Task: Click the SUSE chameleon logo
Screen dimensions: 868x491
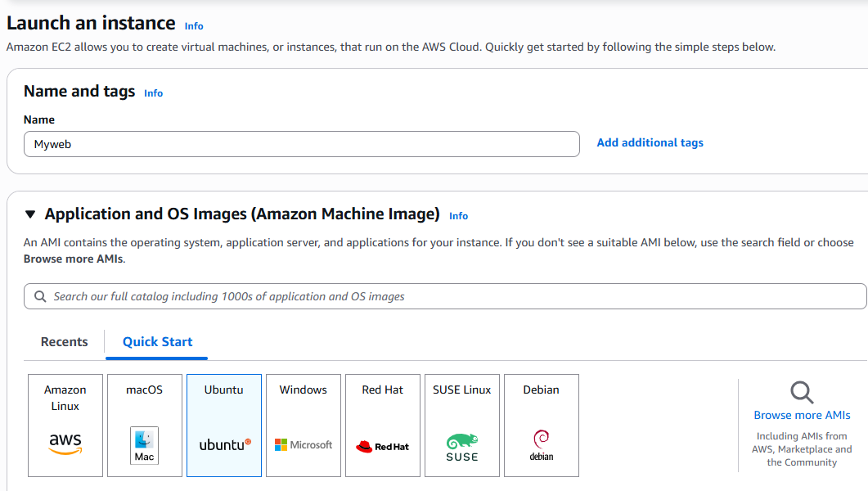Action: (x=462, y=442)
